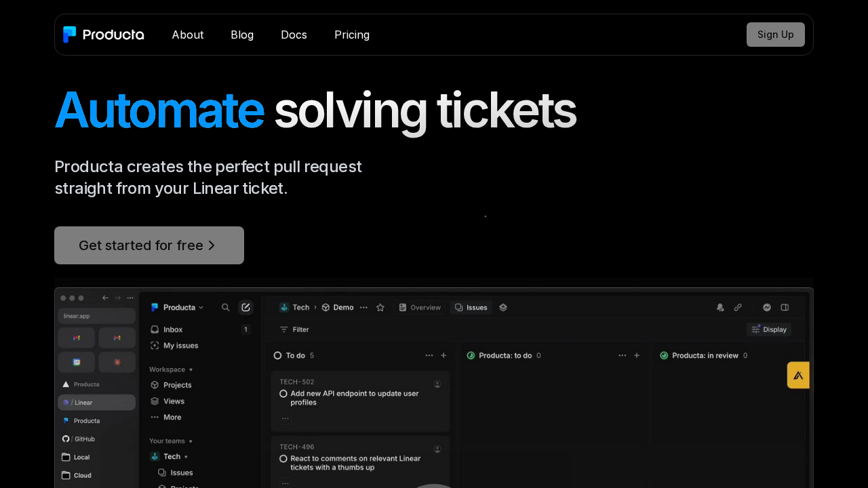Switch to the Overview tab
The width and height of the screenshot is (868, 488).
click(x=420, y=307)
